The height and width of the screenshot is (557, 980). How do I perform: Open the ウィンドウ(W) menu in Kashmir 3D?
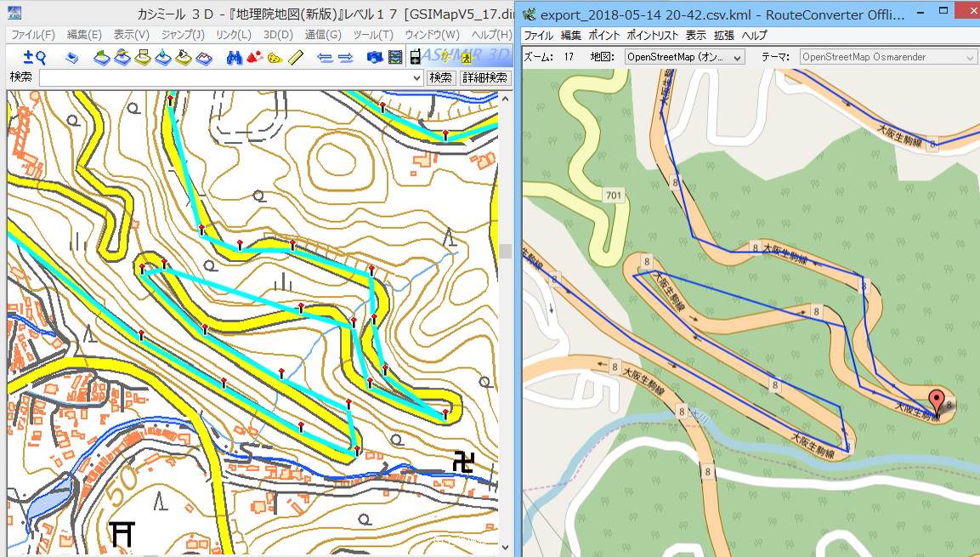tap(432, 35)
